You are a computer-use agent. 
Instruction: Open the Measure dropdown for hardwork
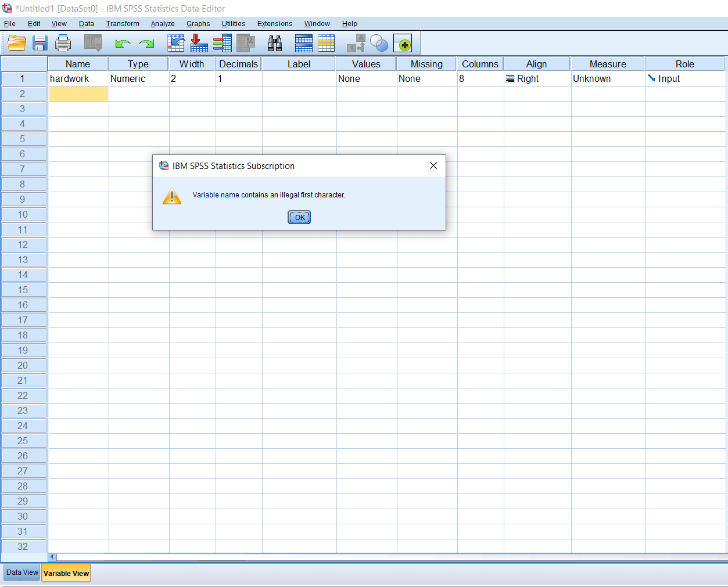click(x=607, y=78)
